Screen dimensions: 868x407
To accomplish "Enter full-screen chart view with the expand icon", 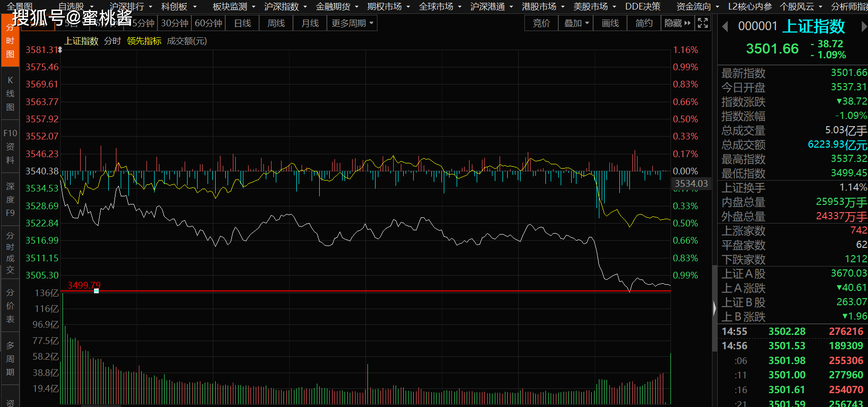I will pyautogui.click(x=703, y=23).
